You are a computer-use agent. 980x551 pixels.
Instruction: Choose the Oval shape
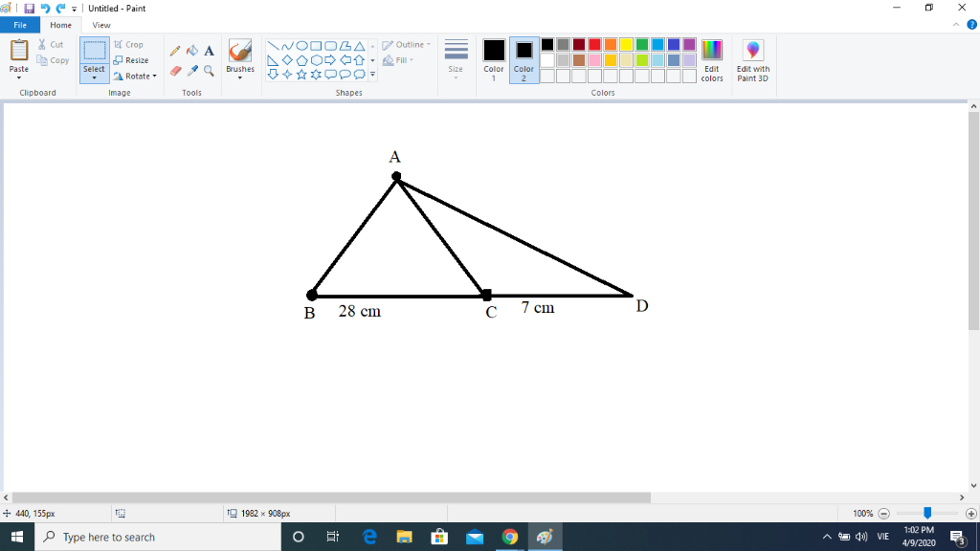[x=301, y=46]
